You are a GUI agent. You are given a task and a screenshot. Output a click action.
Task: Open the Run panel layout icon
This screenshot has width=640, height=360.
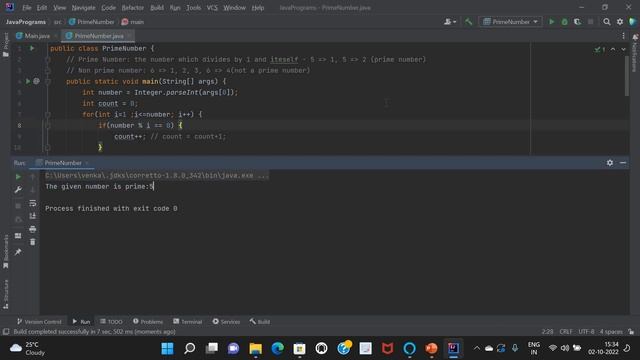[18, 236]
